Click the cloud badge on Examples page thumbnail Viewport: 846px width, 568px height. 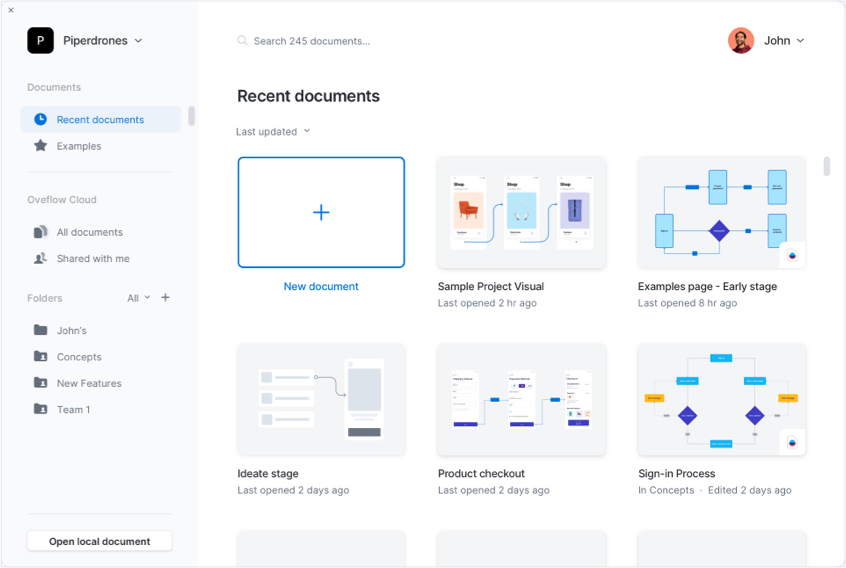[792, 255]
